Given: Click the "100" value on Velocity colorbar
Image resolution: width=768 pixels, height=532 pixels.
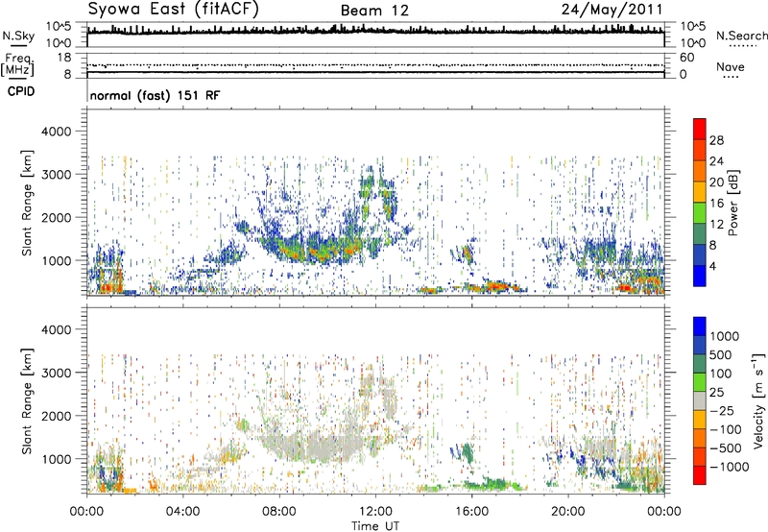Looking at the screenshot, I should tap(720, 374).
